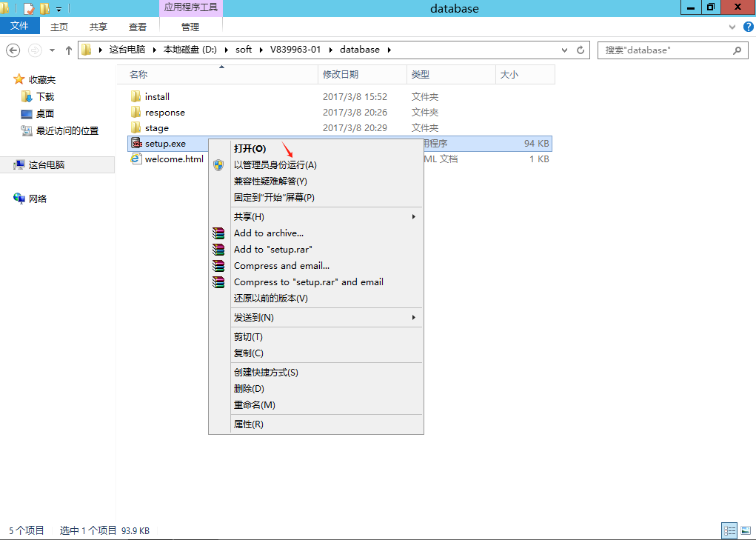
Task: Refresh the database folder view
Action: tap(581, 50)
